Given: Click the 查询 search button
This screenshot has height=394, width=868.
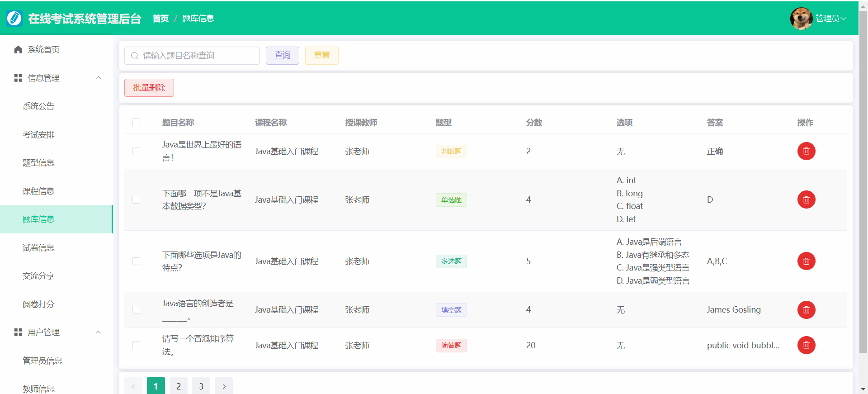Looking at the screenshot, I should [283, 55].
